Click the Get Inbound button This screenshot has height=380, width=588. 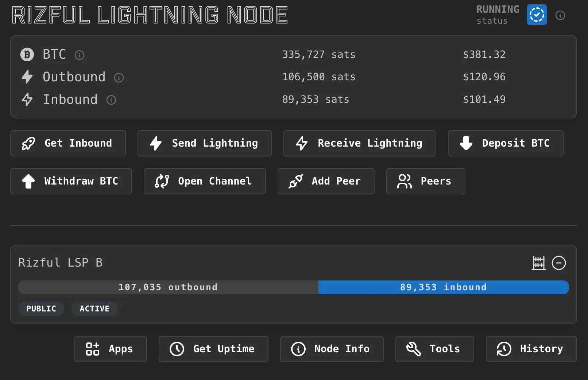[x=68, y=143]
